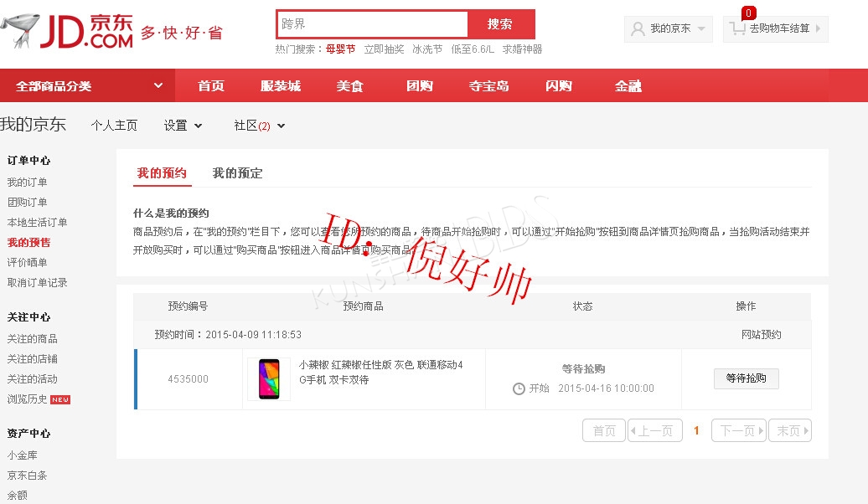Open the 夺宝岛 navigation item
The width and height of the screenshot is (868, 504).
click(x=488, y=85)
